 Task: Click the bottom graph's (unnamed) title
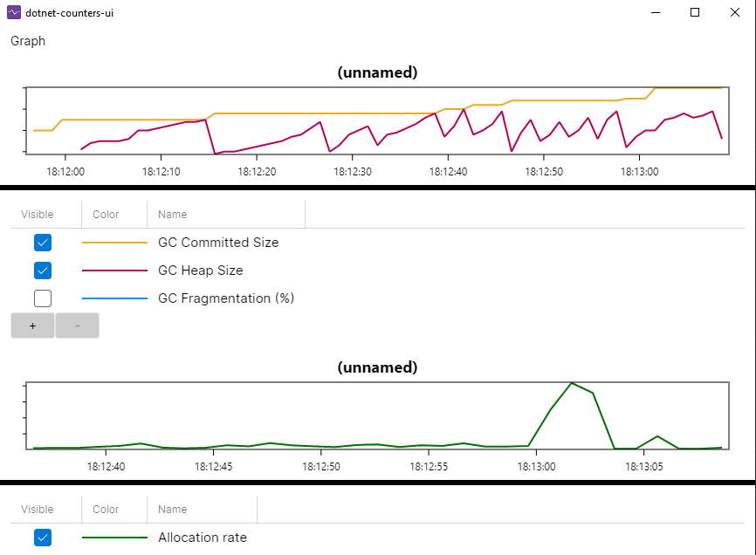click(377, 367)
